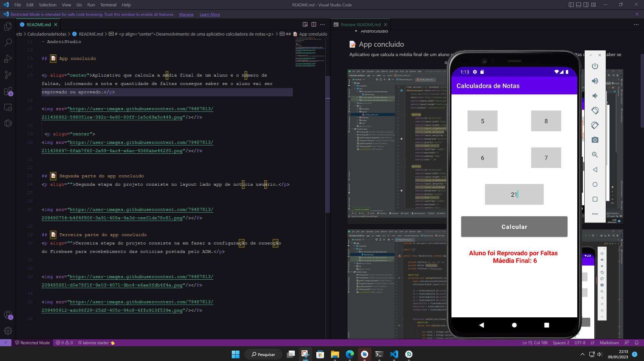The width and height of the screenshot is (644, 361).
Task: Open the Extensions view showing 4 updates
Action: (x=8, y=91)
